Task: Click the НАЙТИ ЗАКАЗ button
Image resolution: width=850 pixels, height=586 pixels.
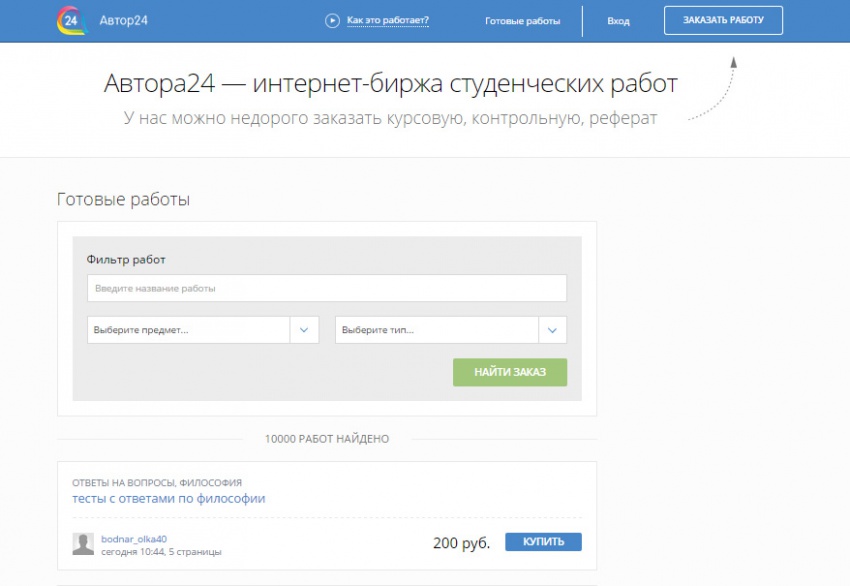Action: [x=510, y=372]
